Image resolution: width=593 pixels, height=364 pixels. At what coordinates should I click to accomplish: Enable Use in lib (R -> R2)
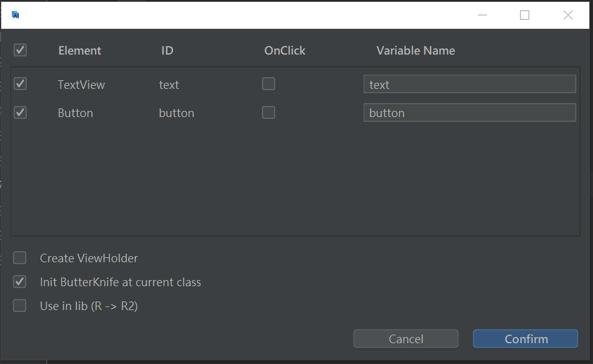pyautogui.click(x=20, y=306)
